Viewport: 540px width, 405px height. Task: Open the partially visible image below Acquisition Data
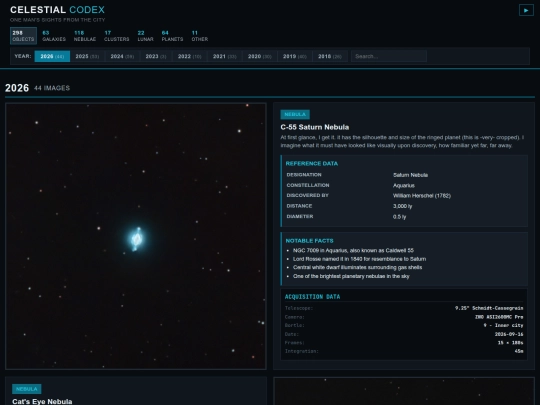[404, 391]
